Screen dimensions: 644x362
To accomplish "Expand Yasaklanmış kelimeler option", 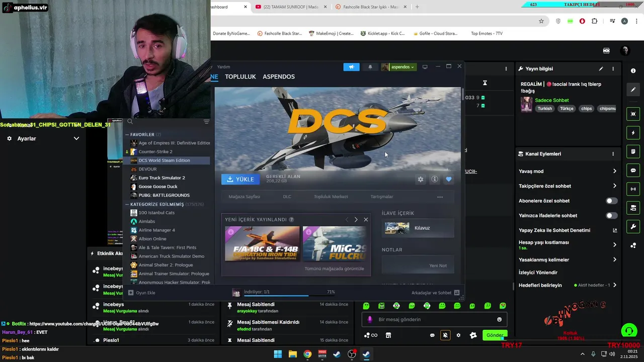I will (568, 260).
